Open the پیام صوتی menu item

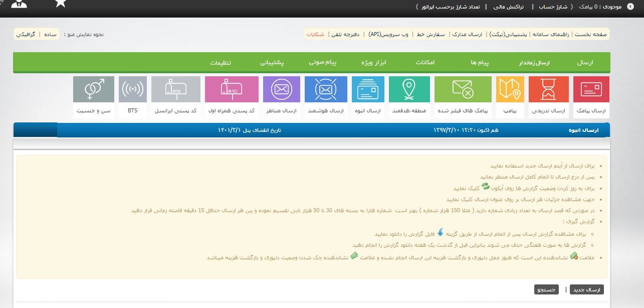pos(322,63)
